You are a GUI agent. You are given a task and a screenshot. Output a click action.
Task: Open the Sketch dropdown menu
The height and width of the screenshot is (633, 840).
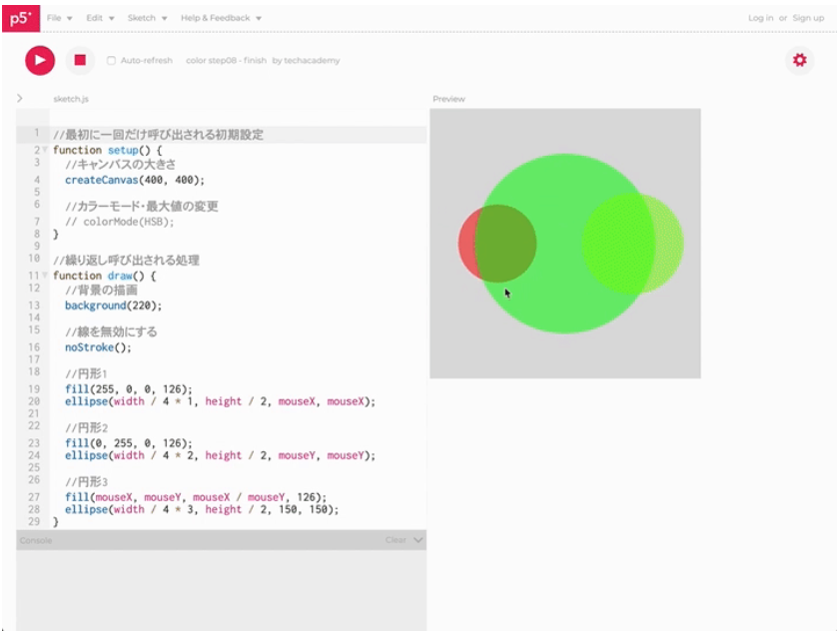[147, 18]
